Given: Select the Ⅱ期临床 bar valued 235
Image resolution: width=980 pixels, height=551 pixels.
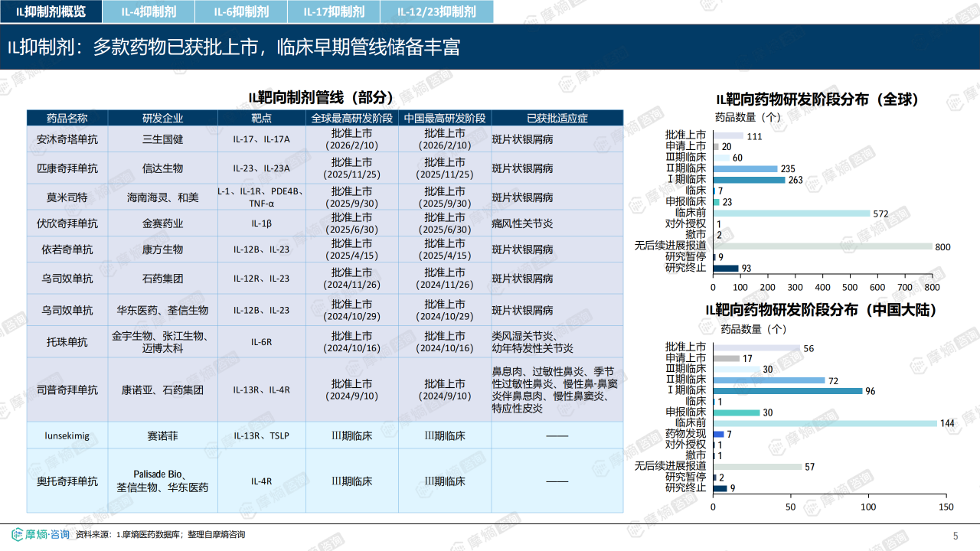Looking at the screenshot, I should point(746,169).
